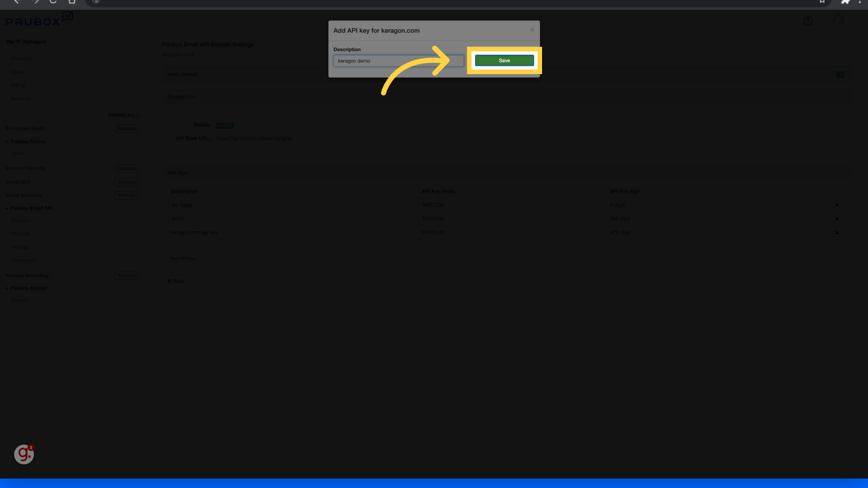Select the '388 days' key age
The width and height of the screenshot is (868, 488).
pyautogui.click(x=620, y=219)
